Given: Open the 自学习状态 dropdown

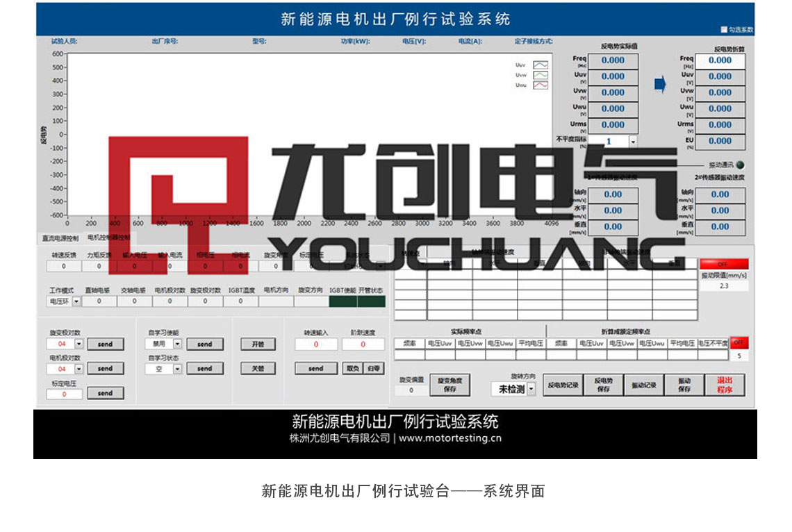Looking at the screenshot, I should [x=177, y=369].
